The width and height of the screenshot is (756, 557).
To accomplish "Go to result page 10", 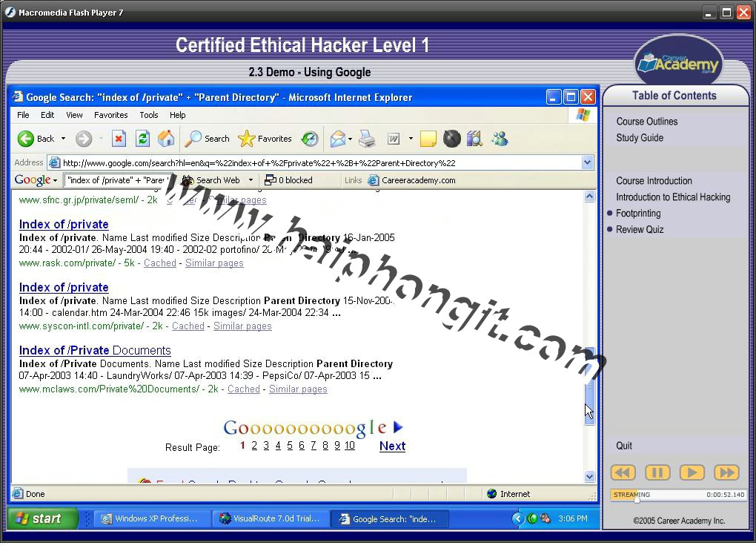I will pyautogui.click(x=350, y=446).
